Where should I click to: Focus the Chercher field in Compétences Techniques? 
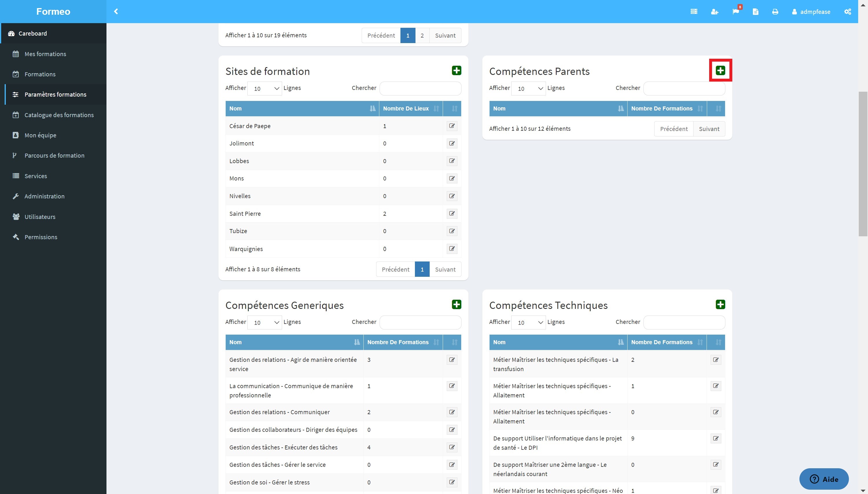pyautogui.click(x=684, y=322)
